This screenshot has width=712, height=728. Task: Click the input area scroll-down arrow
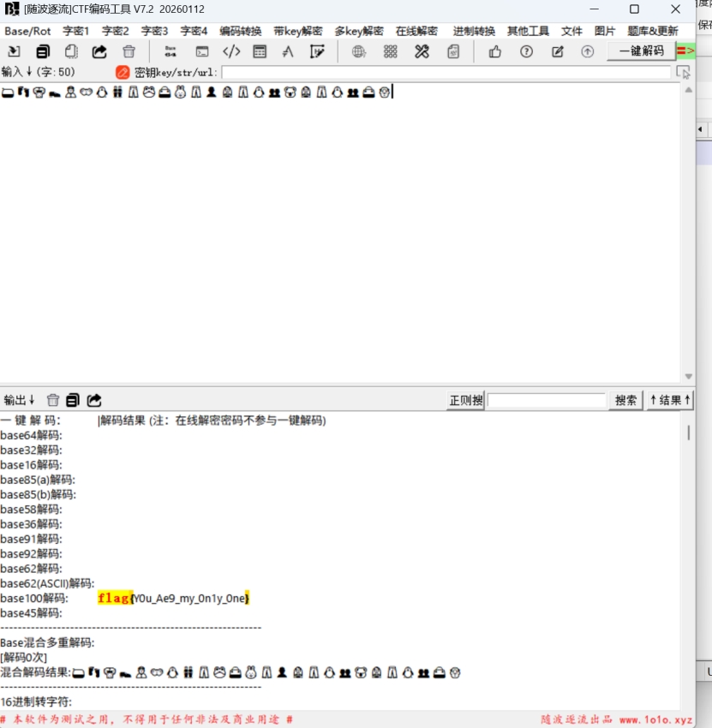(689, 377)
